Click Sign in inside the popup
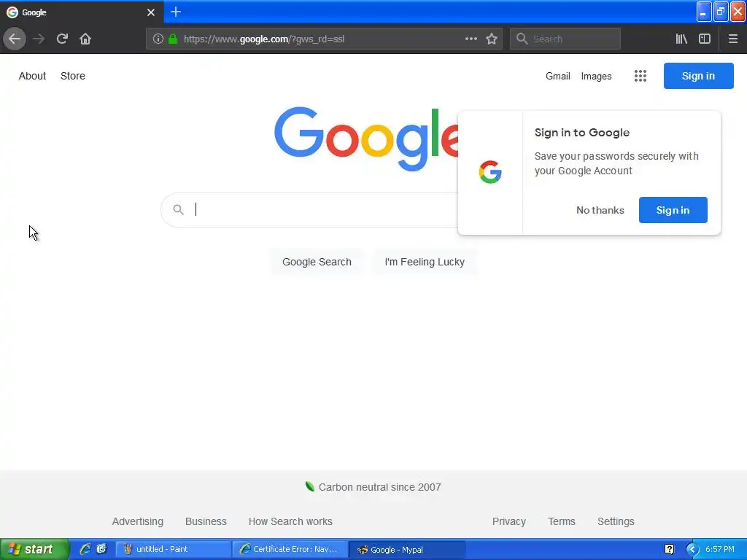 click(673, 210)
